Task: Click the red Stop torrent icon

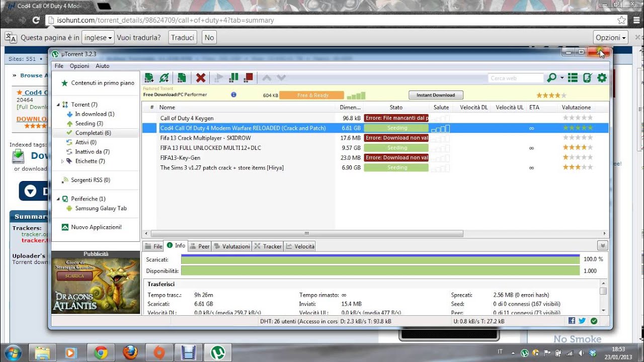Action: (248, 77)
